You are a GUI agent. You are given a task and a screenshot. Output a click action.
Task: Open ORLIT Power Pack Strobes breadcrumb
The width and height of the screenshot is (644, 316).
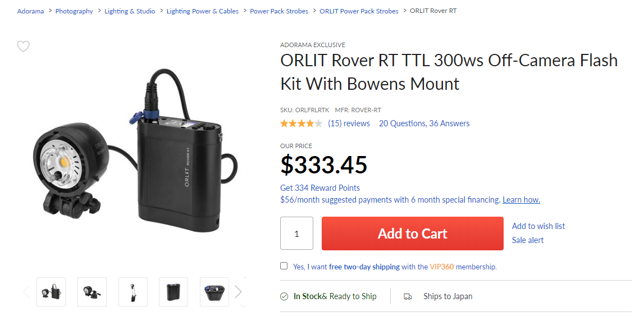[x=359, y=11]
